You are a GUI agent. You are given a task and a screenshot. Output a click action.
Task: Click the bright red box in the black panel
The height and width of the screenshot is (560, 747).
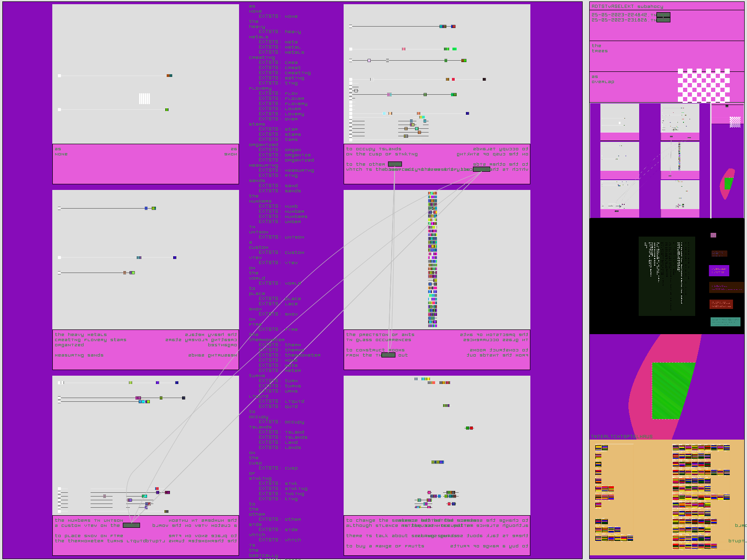[721, 304]
